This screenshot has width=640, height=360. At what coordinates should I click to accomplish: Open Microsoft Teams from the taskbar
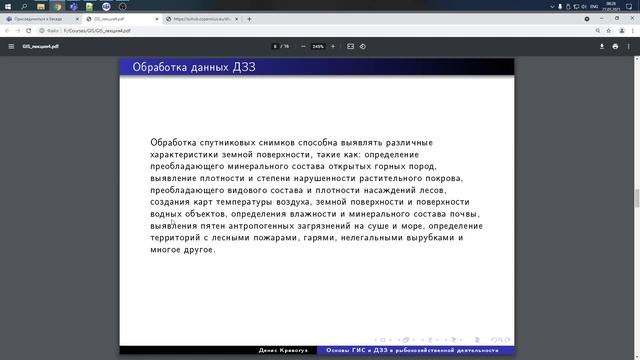tap(73, 7)
